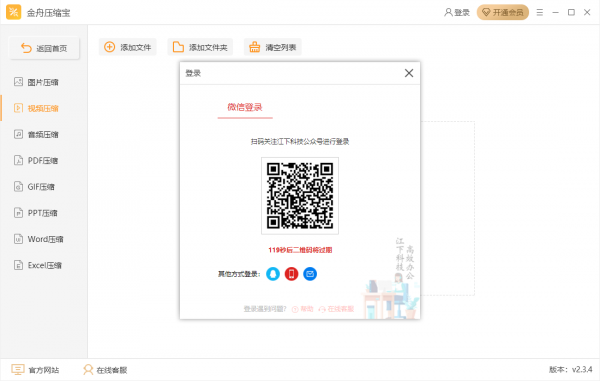Screen dimensions: 600x381
Task: Open GIF压缩 in the sidebar
Action: [x=34, y=187]
